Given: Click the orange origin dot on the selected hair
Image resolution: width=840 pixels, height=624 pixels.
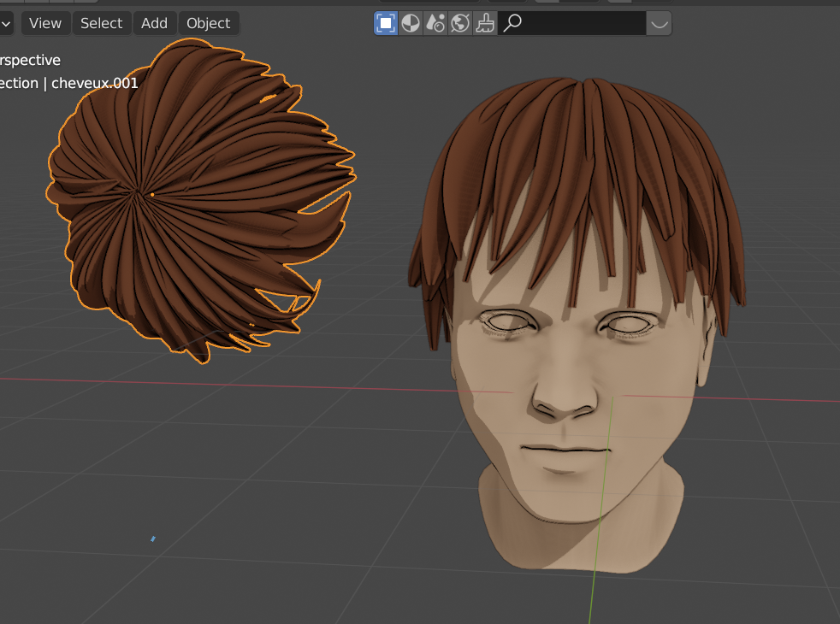Looking at the screenshot, I should pos(152,194).
